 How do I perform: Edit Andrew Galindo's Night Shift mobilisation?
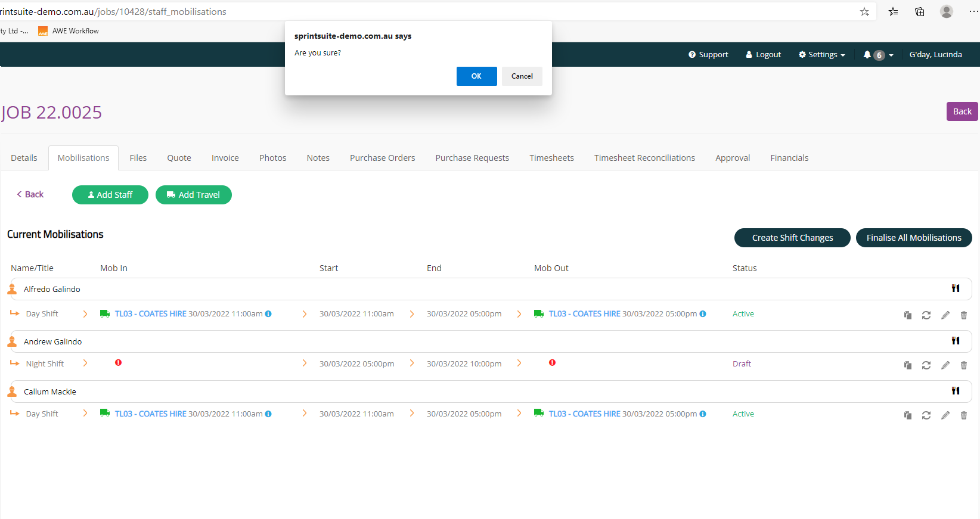click(x=945, y=365)
